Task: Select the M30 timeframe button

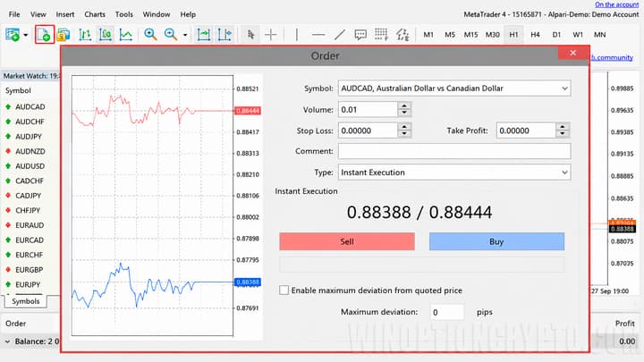Action: 493,35
